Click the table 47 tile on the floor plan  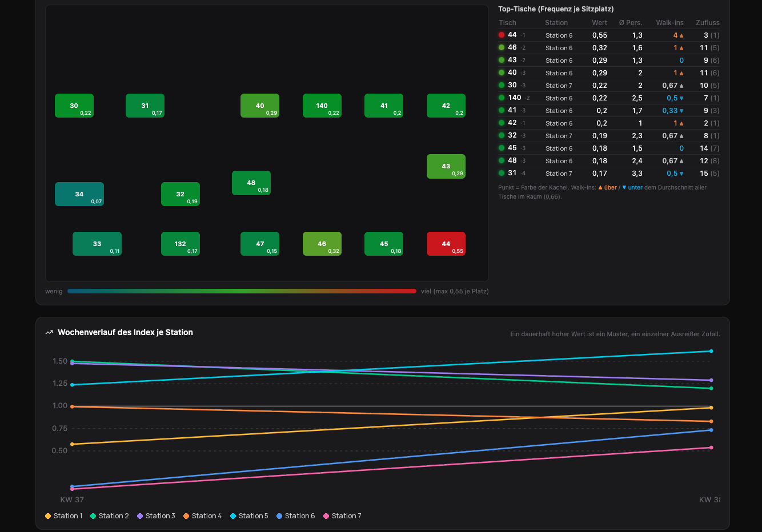(x=260, y=244)
